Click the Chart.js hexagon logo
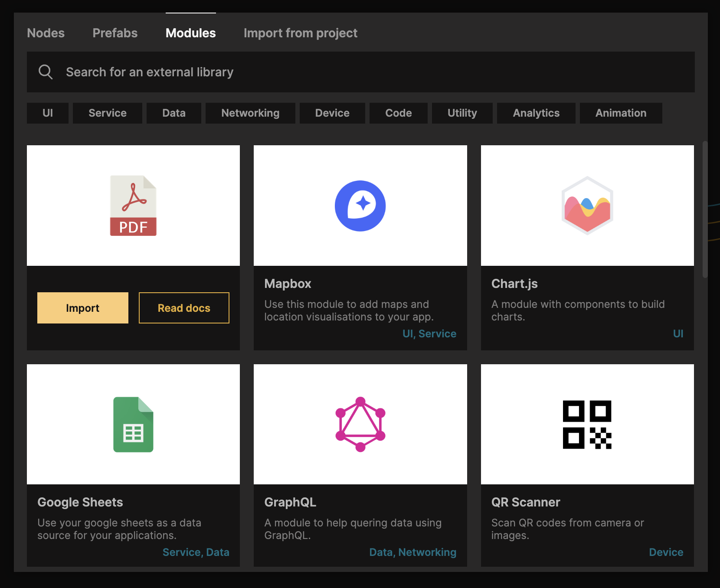 587,206
